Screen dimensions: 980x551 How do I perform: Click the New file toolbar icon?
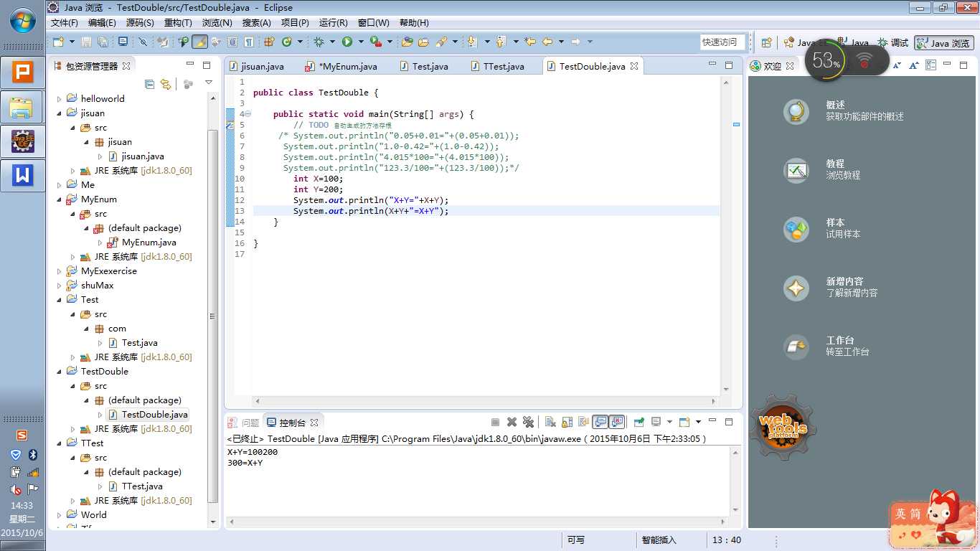coord(59,42)
